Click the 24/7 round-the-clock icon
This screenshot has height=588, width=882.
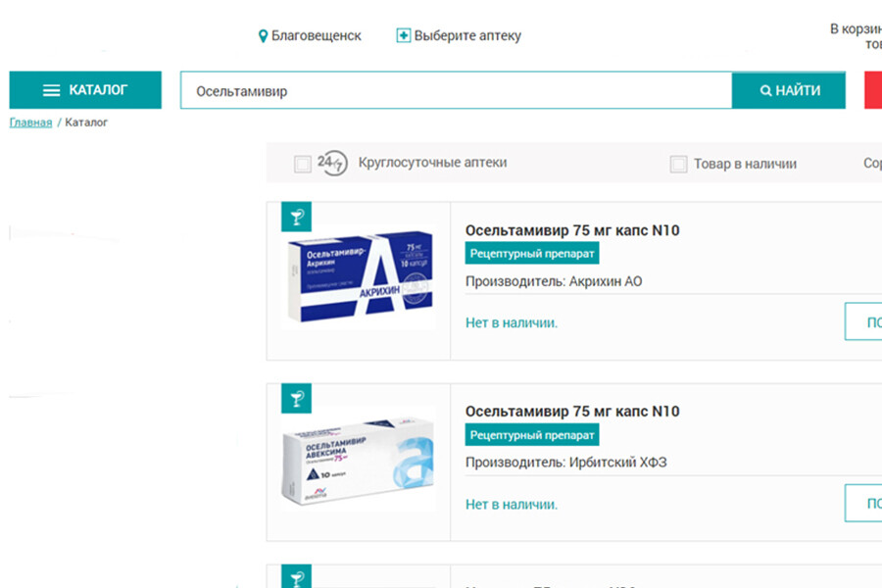(x=332, y=163)
